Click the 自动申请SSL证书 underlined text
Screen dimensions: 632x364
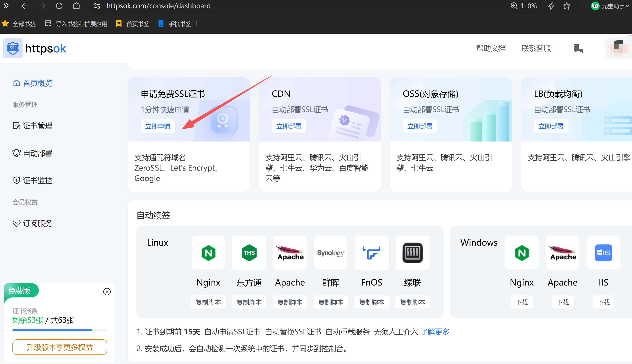232,332
